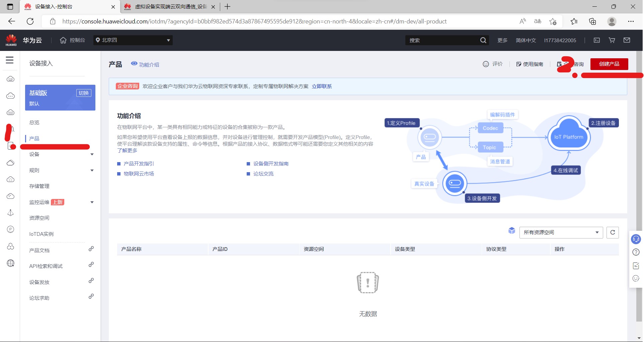Click the 创建产品 button
This screenshot has width=644, height=342.
(609, 64)
